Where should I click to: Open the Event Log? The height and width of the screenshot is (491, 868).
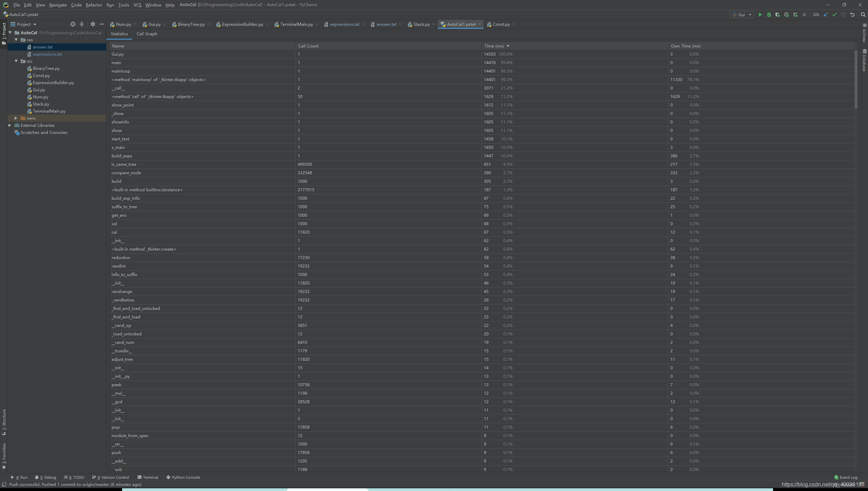click(x=846, y=477)
